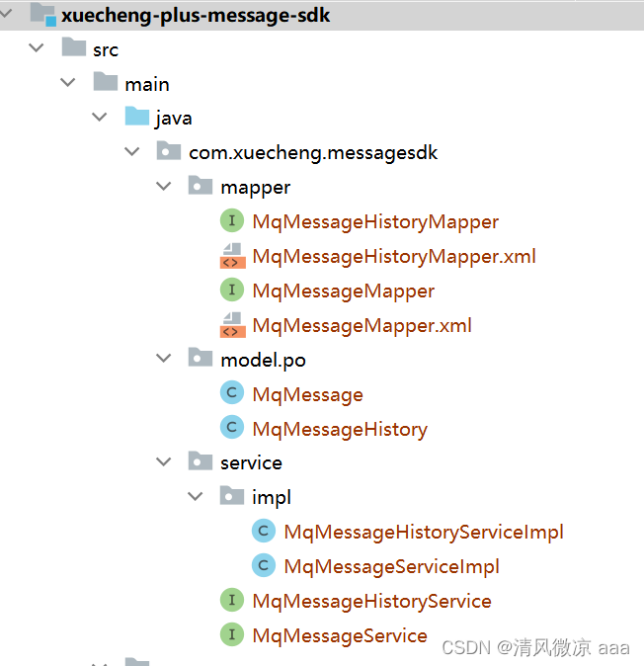Viewport: 644px width, 666px height.
Task: Select the com.xuecheng.messagesdk package label
Action: click(x=313, y=153)
